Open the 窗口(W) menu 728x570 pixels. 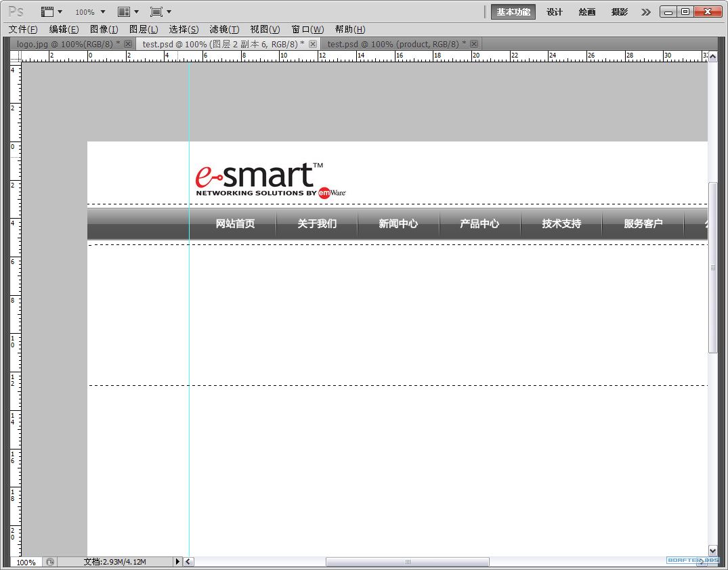307,29
